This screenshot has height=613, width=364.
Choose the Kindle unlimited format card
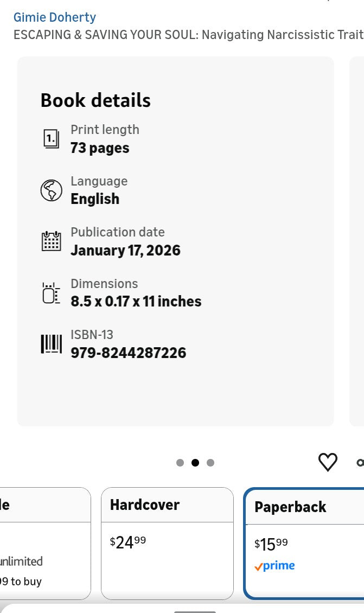[43, 542]
